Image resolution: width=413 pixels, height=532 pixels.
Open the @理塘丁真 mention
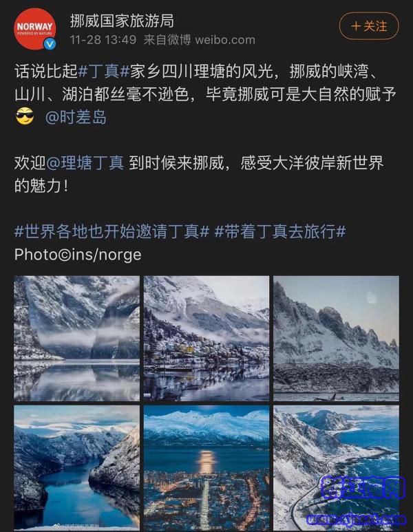point(85,162)
